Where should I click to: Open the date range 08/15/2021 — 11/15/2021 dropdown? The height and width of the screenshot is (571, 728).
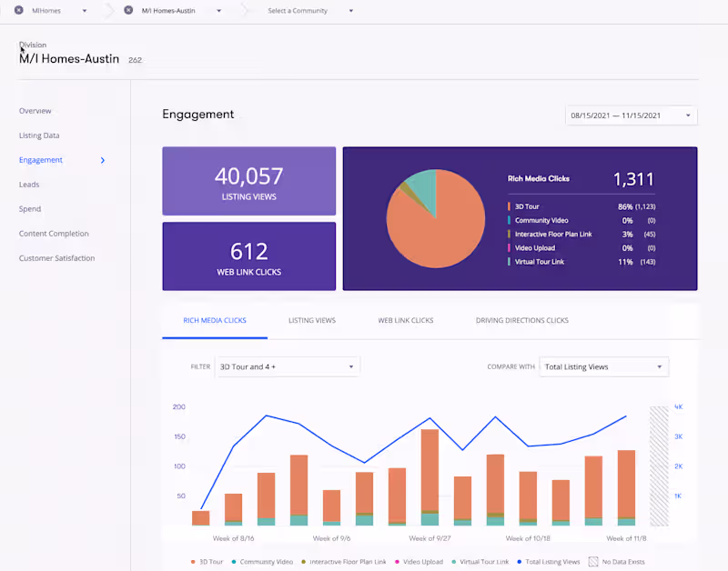[631, 115]
